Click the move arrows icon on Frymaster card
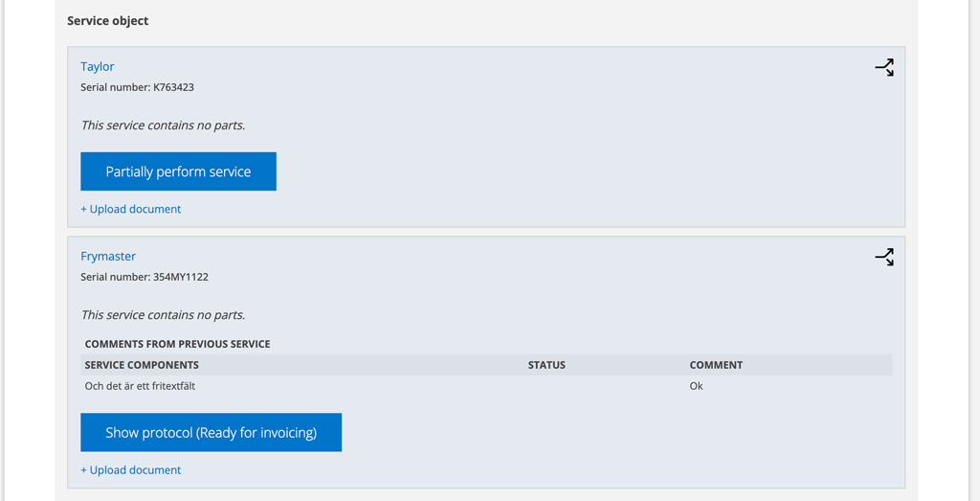 coord(884,257)
